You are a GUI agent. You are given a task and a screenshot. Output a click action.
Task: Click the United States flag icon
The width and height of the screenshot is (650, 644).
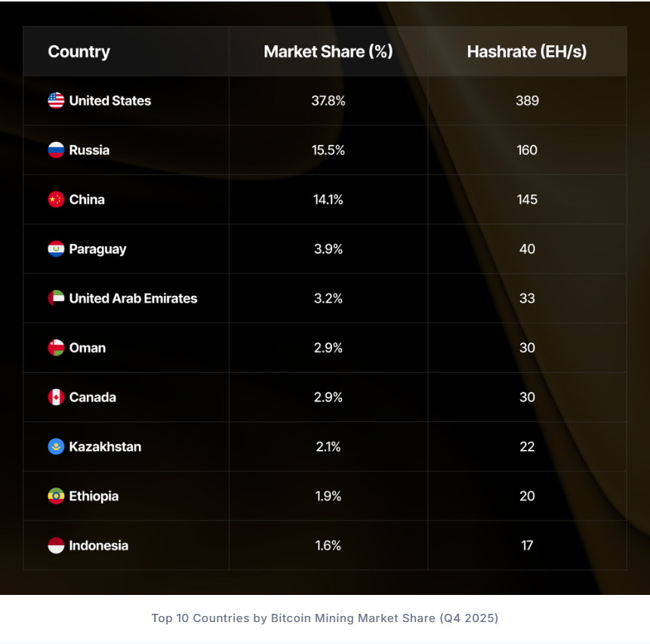[x=56, y=100]
